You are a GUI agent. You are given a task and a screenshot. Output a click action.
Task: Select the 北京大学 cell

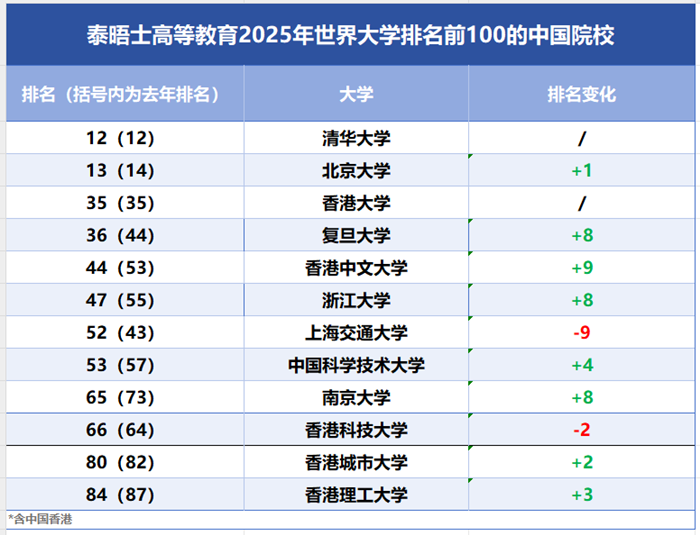coord(356,170)
